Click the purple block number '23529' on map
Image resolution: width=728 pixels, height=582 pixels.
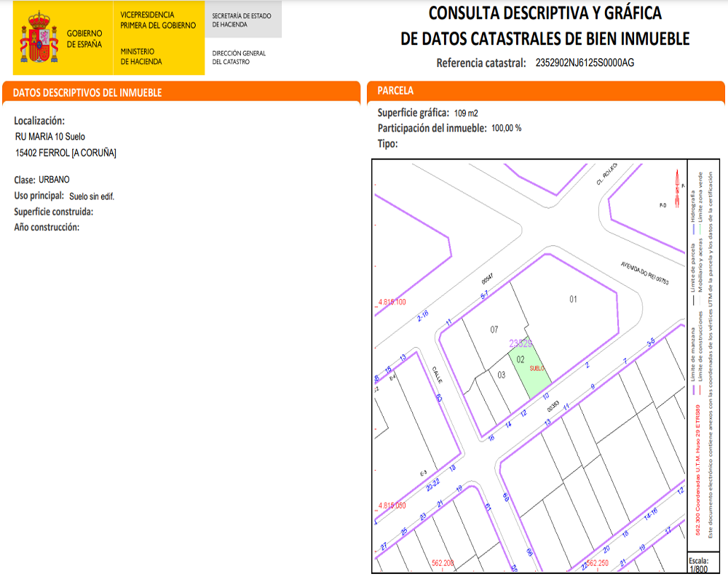click(x=520, y=343)
